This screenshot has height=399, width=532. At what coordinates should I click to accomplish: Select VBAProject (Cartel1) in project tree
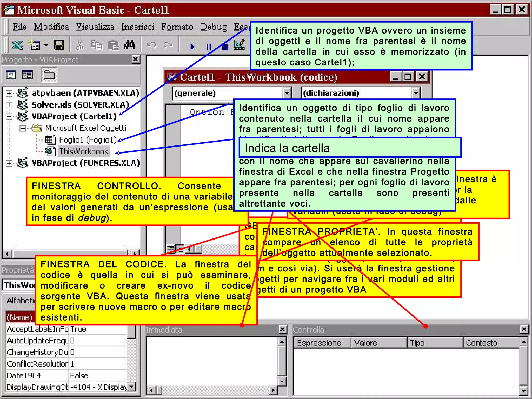[x=74, y=116]
